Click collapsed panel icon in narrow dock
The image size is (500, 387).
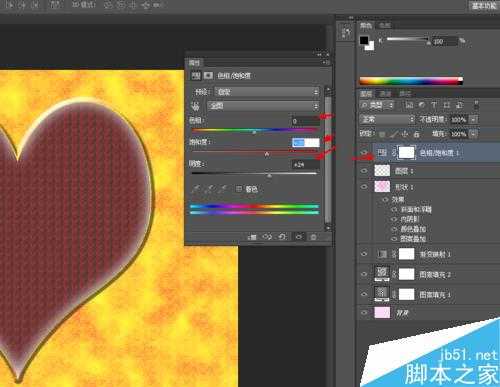346,32
